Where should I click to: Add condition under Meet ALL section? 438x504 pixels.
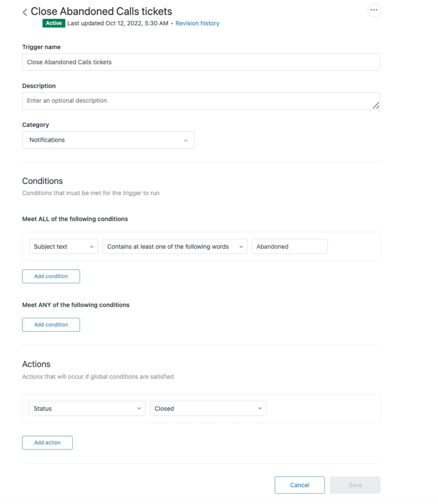tap(51, 276)
